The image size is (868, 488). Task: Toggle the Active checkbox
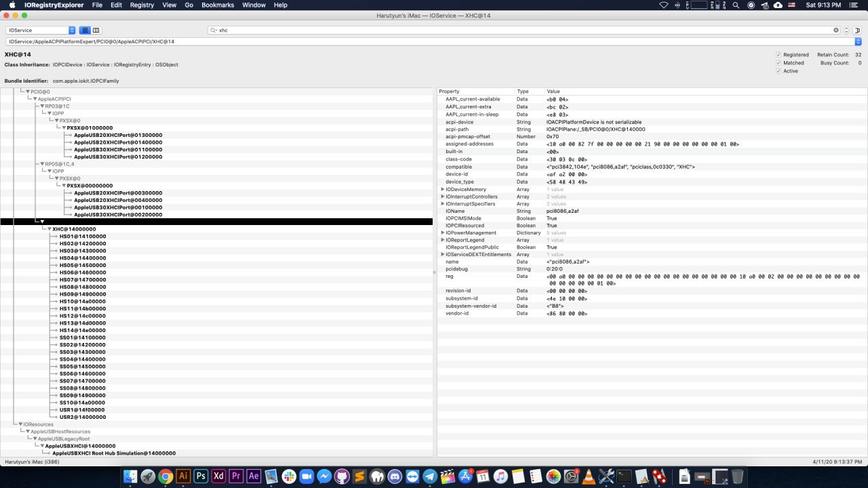[x=778, y=70]
